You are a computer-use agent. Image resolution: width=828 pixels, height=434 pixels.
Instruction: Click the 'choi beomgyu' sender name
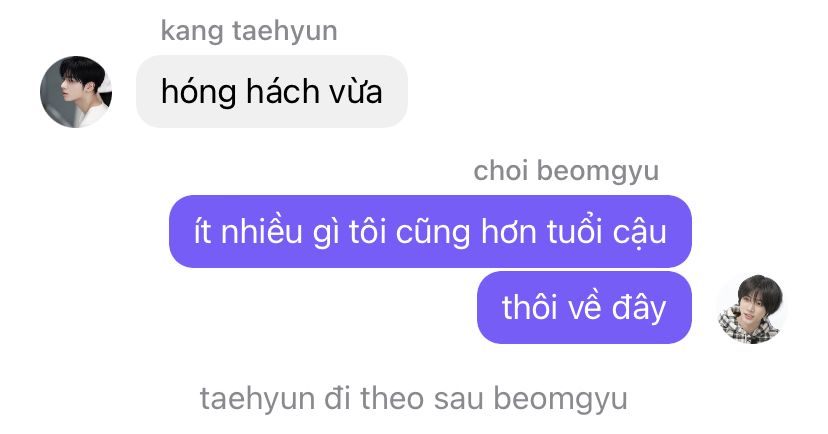click(566, 171)
